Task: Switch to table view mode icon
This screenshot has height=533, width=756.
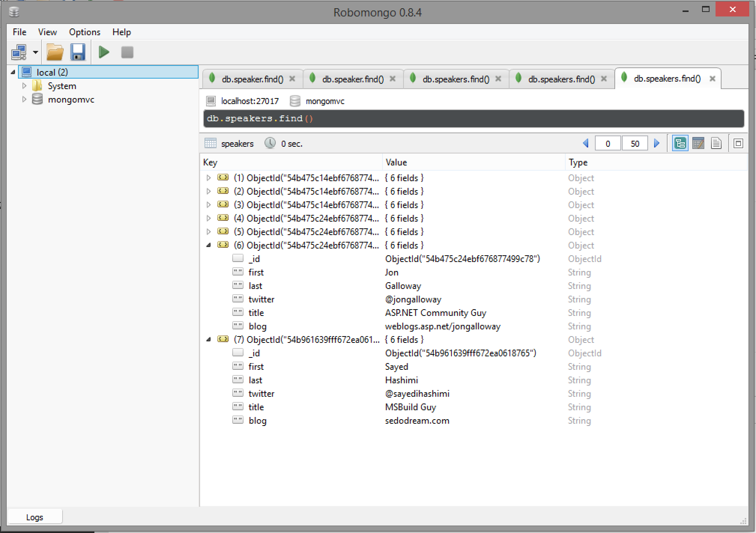Action: point(698,143)
